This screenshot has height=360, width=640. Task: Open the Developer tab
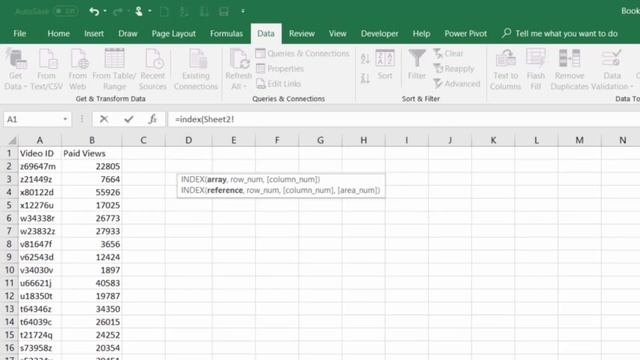[x=379, y=33]
